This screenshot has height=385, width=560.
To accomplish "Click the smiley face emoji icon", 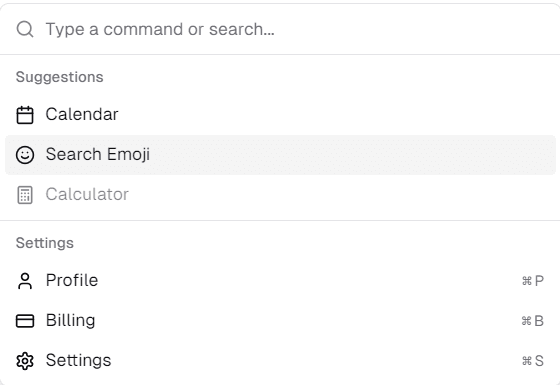I will [25, 155].
